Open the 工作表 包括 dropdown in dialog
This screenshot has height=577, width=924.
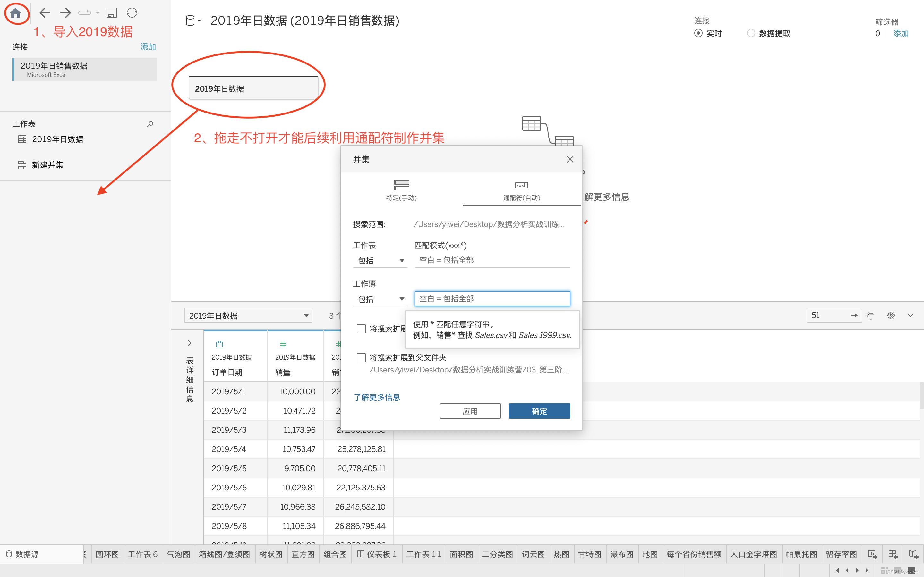tap(380, 261)
